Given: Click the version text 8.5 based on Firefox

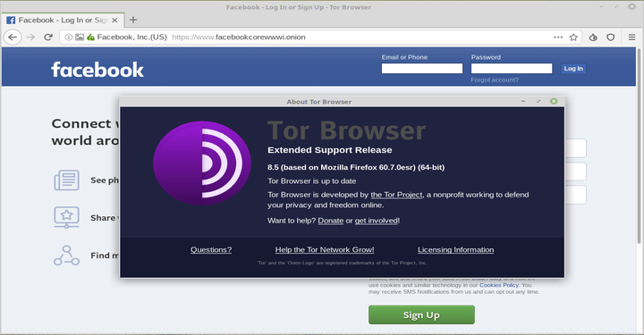Looking at the screenshot, I should click(356, 167).
